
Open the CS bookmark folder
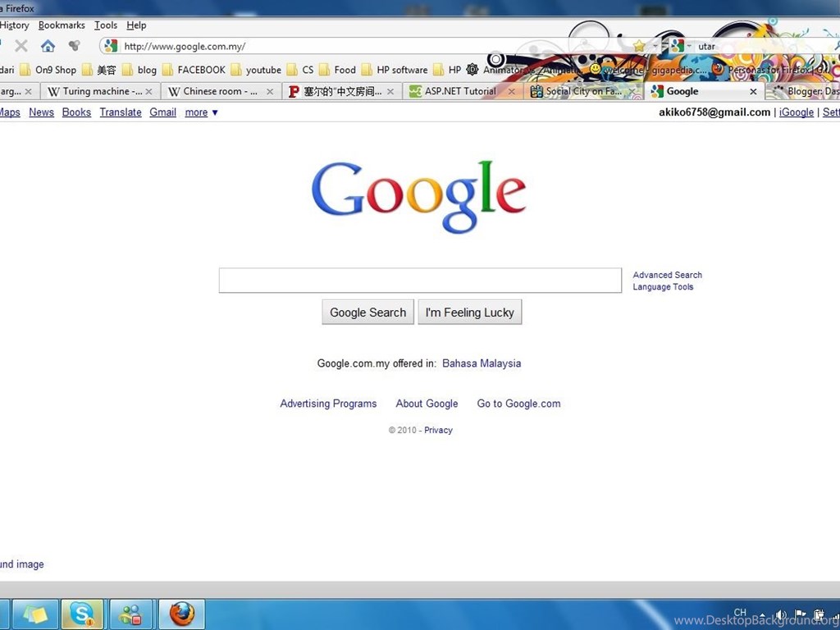[x=300, y=70]
